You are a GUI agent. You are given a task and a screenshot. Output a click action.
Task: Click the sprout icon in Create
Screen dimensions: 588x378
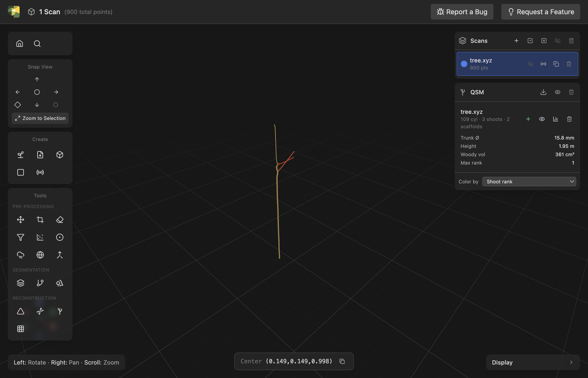click(21, 155)
